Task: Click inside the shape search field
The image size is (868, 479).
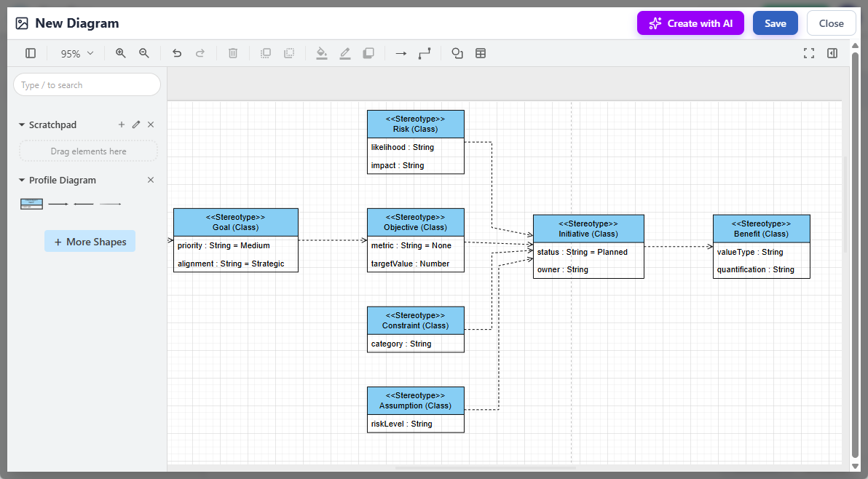Action: (87, 84)
